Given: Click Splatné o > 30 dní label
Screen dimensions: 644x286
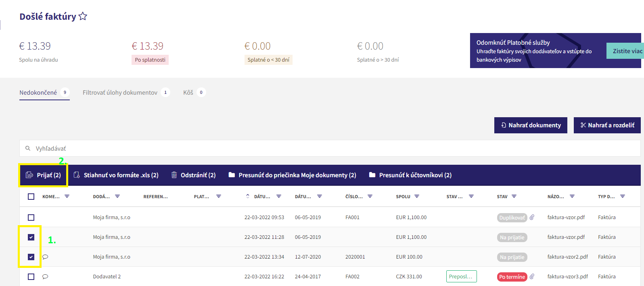Looking at the screenshot, I should click(378, 60).
